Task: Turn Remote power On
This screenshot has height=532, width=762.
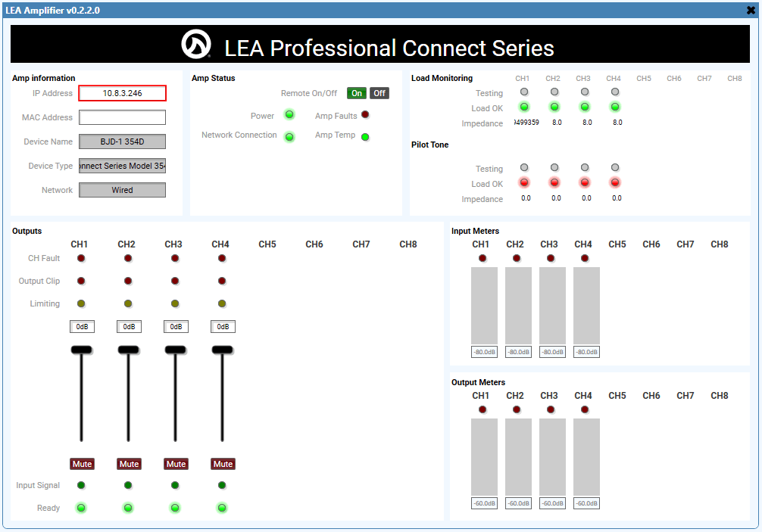Action: pos(357,93)
